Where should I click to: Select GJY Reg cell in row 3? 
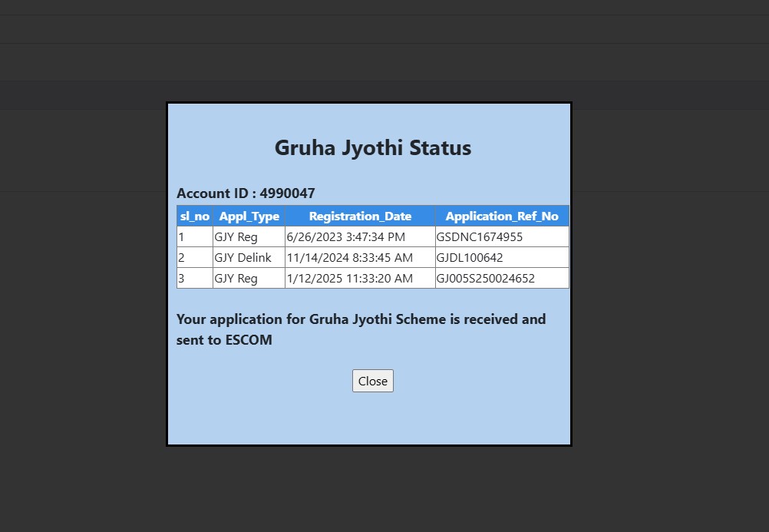coord(249,278)
